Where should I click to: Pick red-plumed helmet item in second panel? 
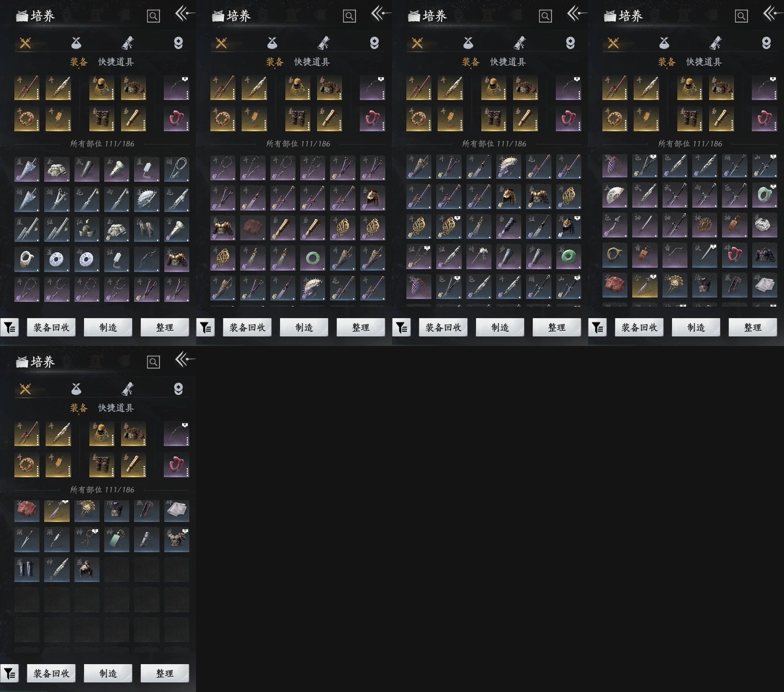tap(372, 198)
